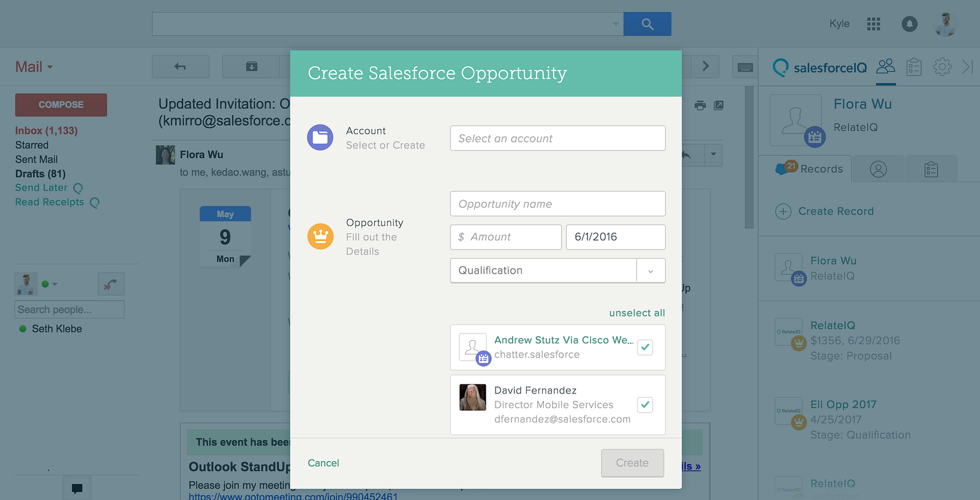Go to the next message arrow
The height and width of the screenshot is (500, 980).
[x=706, y=66]
